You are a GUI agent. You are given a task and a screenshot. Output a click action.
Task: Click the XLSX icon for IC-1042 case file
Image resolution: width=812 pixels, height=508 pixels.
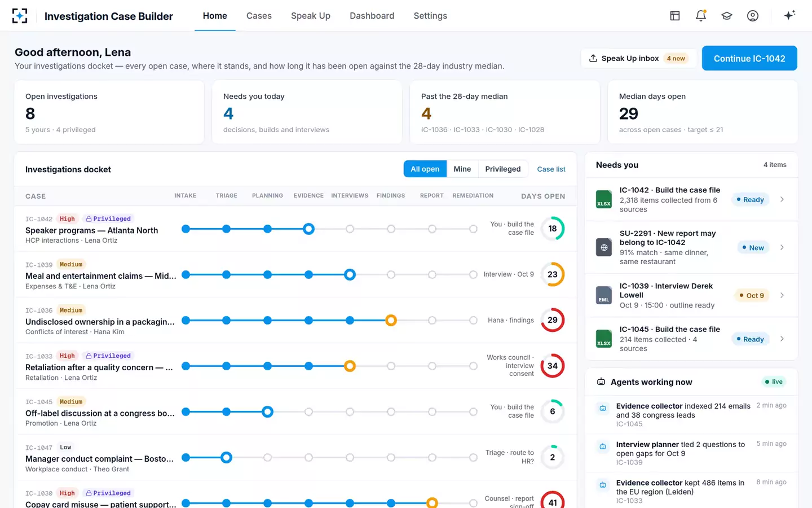(x=604, y=199)
